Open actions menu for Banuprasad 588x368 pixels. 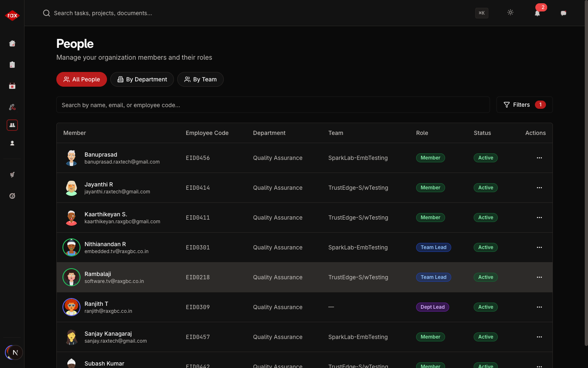point(539,158)
